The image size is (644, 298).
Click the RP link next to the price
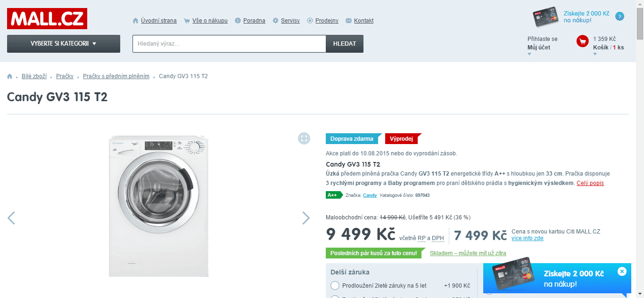pyautogui.click(x=421, y=238)
